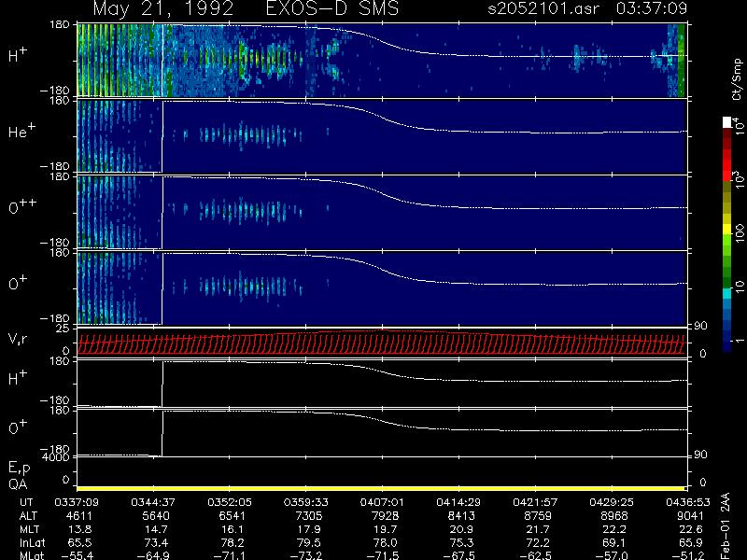Click UT value '0337:09'
Image resolution: width=747 pixels, height=560 pixels.
tap(77, 502)
